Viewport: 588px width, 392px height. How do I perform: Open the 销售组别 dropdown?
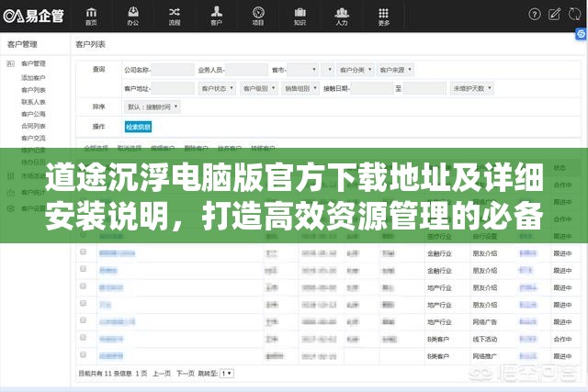[300, 88]
